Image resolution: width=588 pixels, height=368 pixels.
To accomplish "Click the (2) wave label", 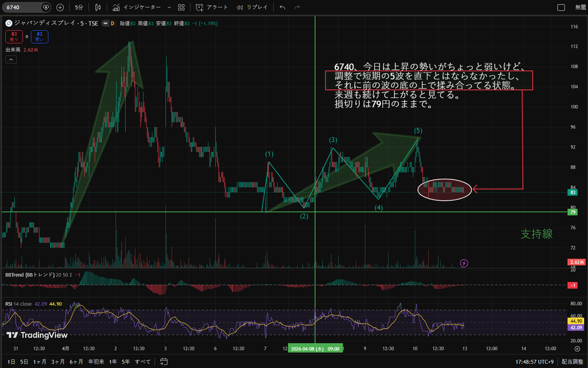I will click(304, 216).
